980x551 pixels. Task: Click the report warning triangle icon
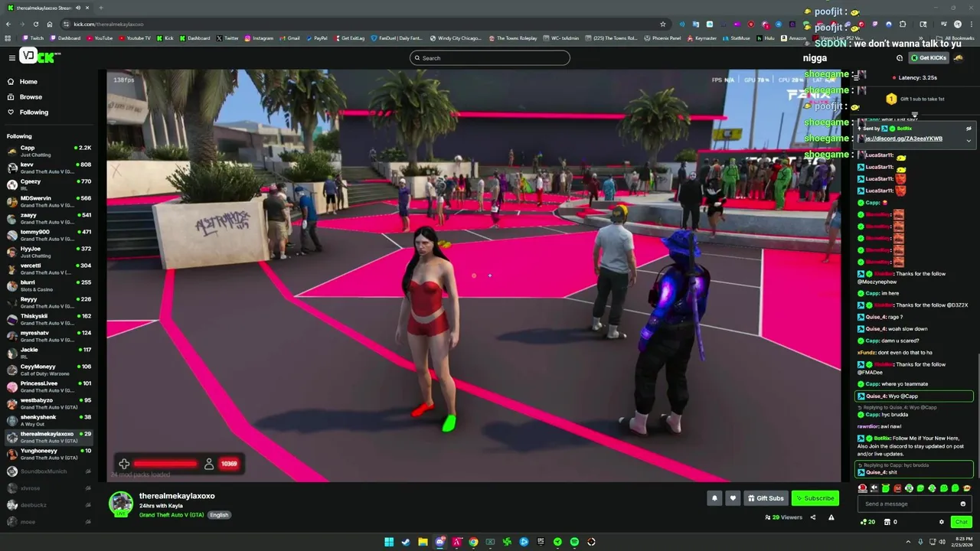click(x=831, y=517)
